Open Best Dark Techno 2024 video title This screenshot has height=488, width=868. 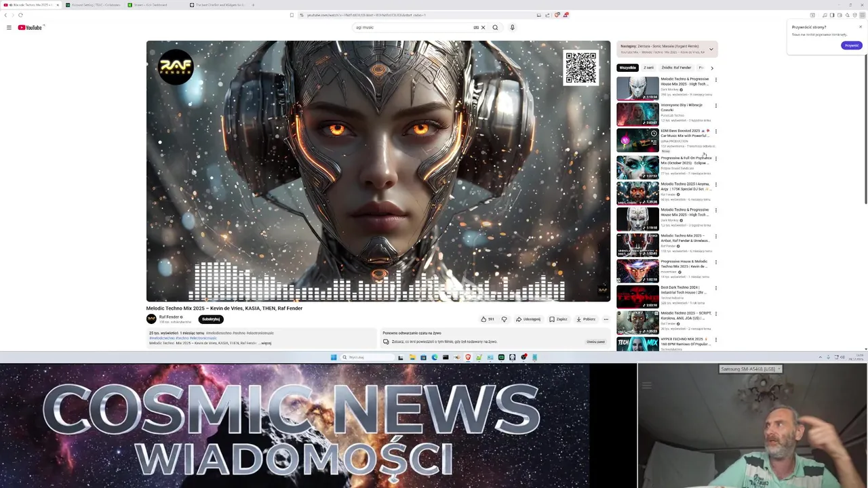point(684,289)
